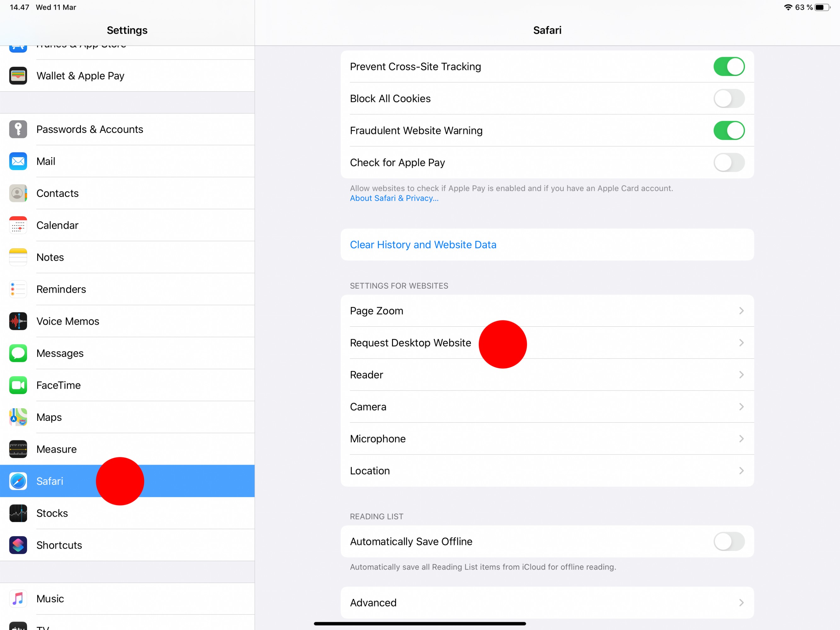The height and width of the screenshot is (630, 840).
Task: Tap the Stocks chart icon
Action: [x=18, y=513]
